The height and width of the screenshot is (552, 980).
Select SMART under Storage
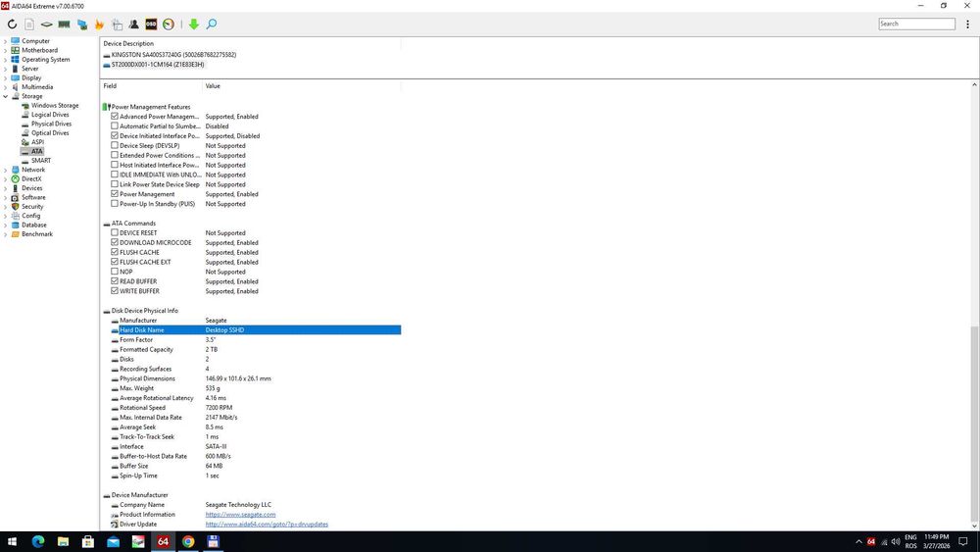click(41, 161)
